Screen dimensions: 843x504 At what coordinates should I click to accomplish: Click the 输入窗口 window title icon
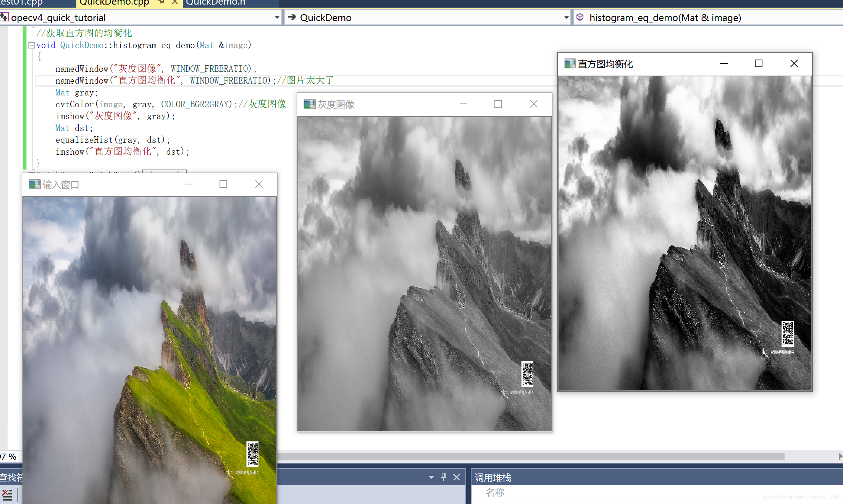34,184
